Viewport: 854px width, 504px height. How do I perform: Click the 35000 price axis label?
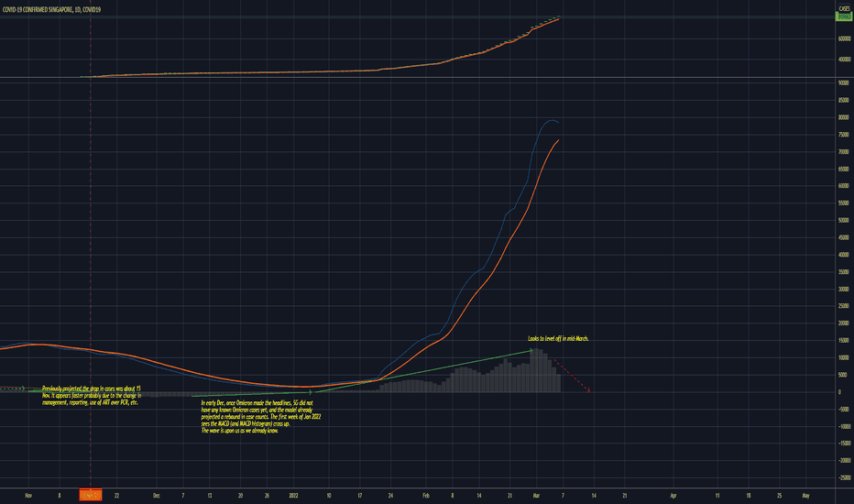pos(844,272)
